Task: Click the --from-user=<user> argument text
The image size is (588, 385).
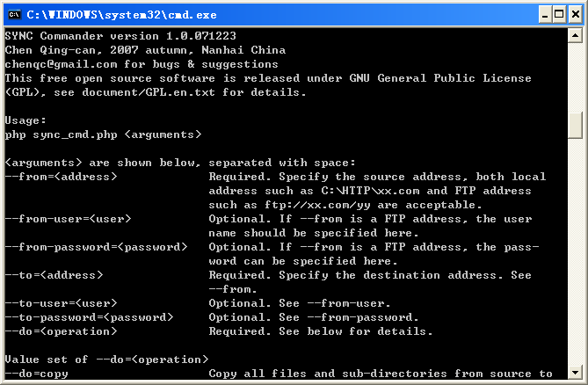Action: pyautogui.click(x=68, y=219)
